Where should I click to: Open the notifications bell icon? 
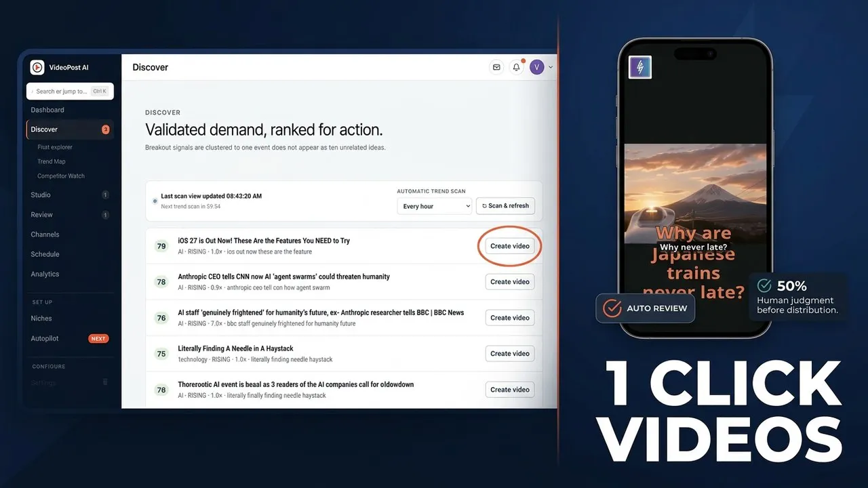pyautogui.click(x=517, y=67)
